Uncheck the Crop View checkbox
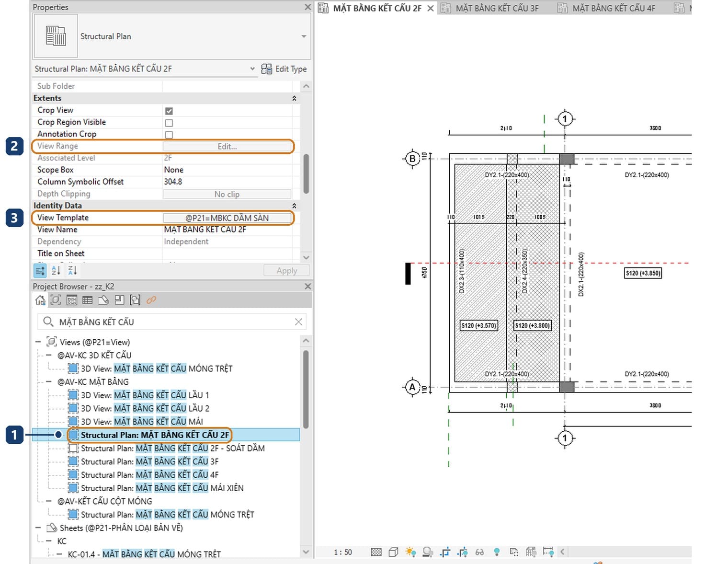 pyautogui.click(x=169, y=111)
